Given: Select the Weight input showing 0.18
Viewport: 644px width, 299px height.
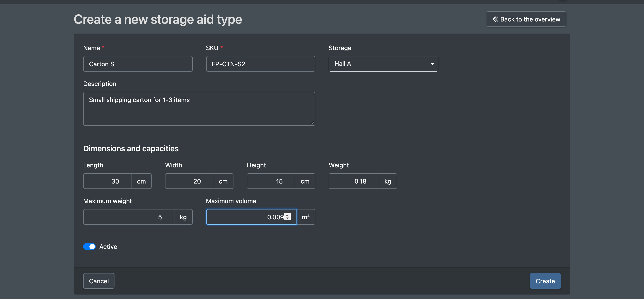Looking at the screenshot, I should pos(354,181).
